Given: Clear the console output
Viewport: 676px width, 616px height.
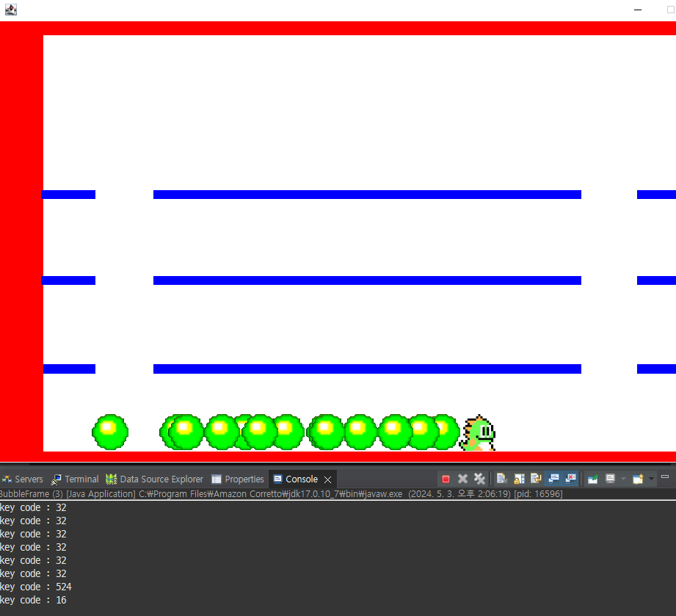Looking at the screenshot, I should [x=501, y=479].
